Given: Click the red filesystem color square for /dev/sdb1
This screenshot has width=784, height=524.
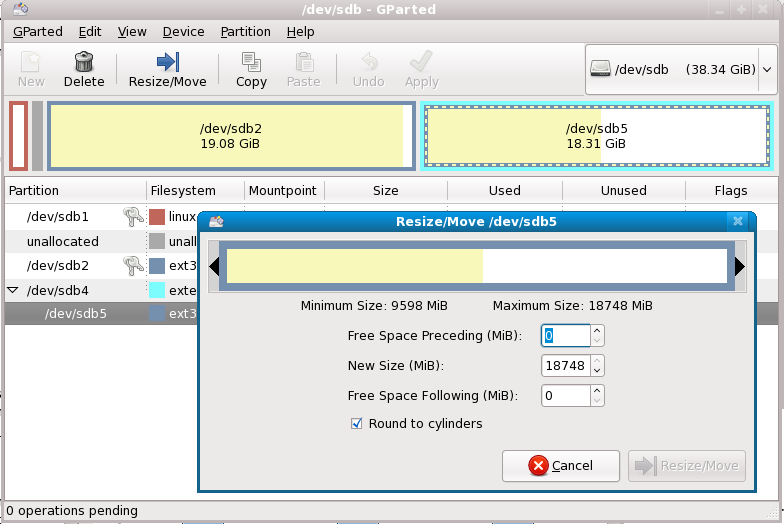Looking at the screenshot, I should pos(157,217).
